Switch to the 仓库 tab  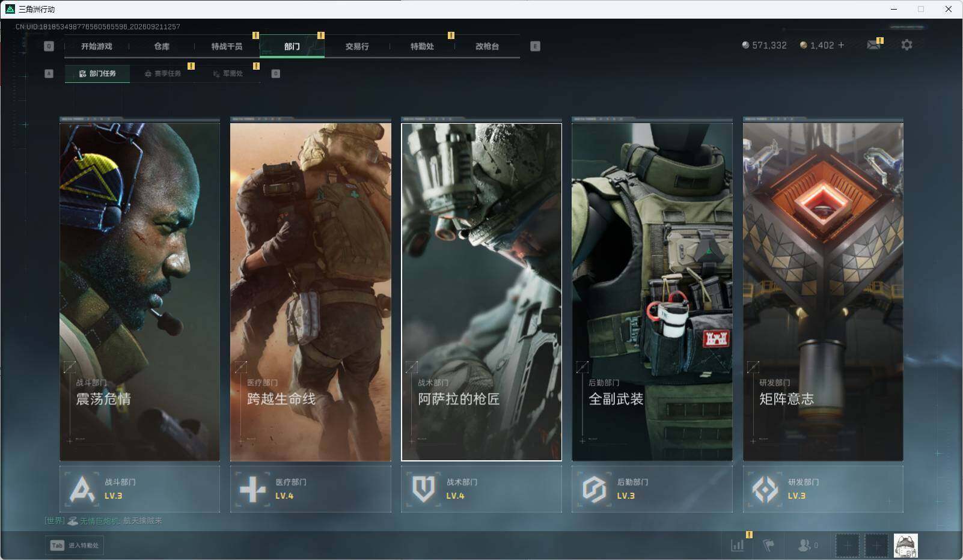point(162,46)
